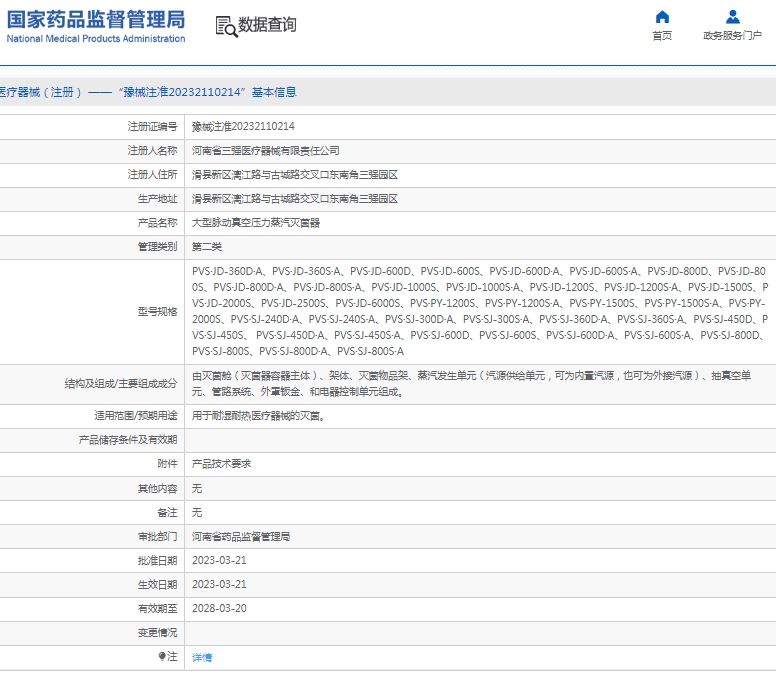Image resolution: width=776 pixels, height=675 pixels.
Task: Click the 型号规格 label cell
Action: [x=92, y=312]
